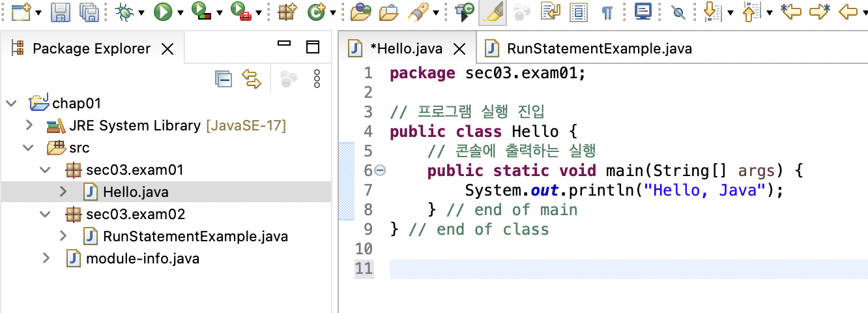868x313 pixels.
Task: Run the program with green play button
Action: point(162,11)
